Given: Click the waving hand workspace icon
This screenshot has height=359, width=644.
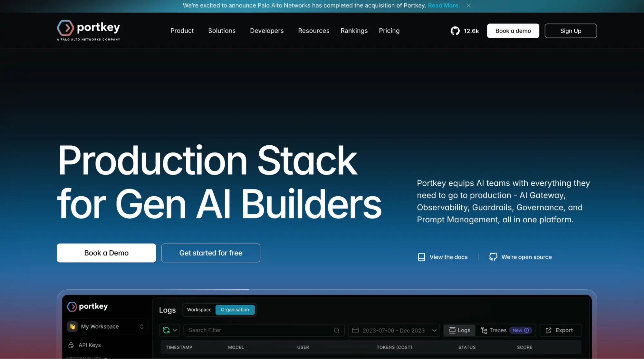Looking at the screenshot, I should (72, 326).
